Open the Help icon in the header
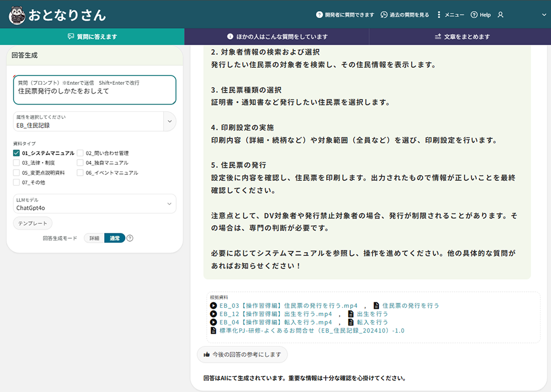551x392 pixels. click(x=474, y=15)
